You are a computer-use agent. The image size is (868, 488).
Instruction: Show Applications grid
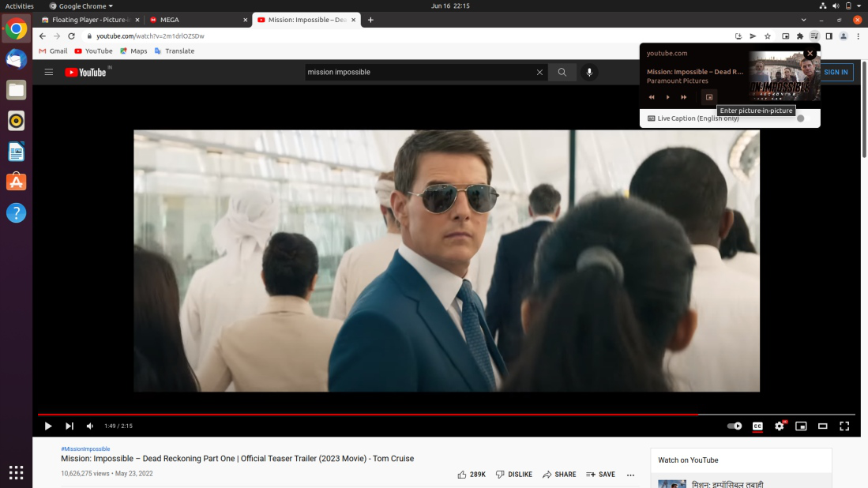click(x=16, y=472)
